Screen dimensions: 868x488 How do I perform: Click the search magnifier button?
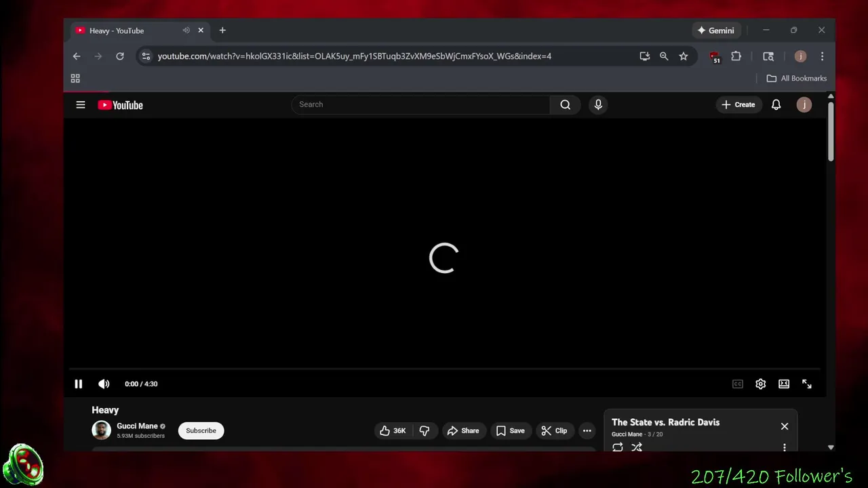coord(565,104)
